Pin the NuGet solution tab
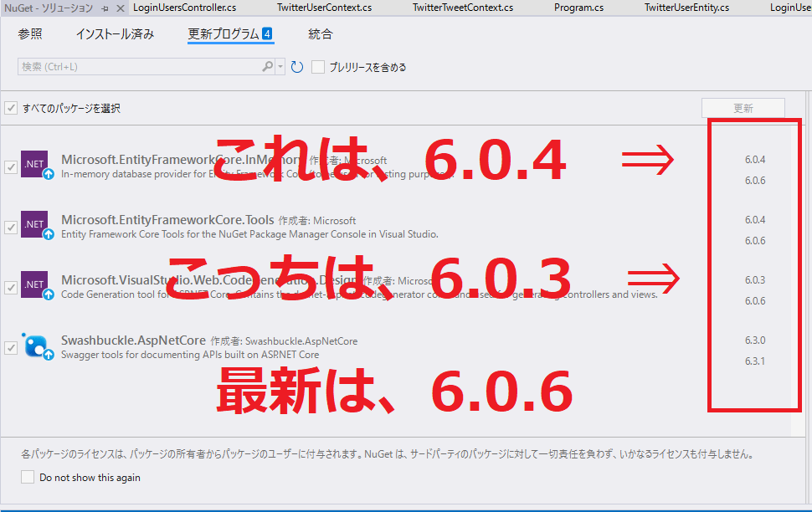 (x=105, y=8)
